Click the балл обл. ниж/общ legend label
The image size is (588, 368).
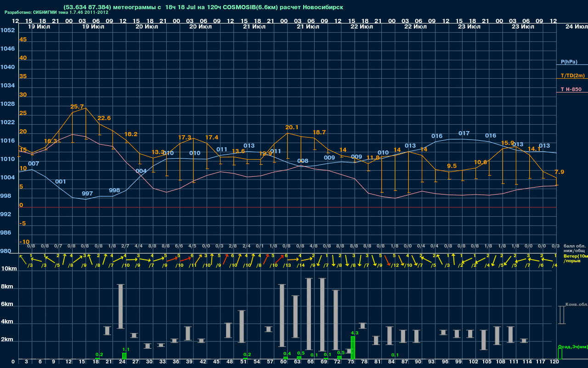pyautogui.click(x=574, y=248)
